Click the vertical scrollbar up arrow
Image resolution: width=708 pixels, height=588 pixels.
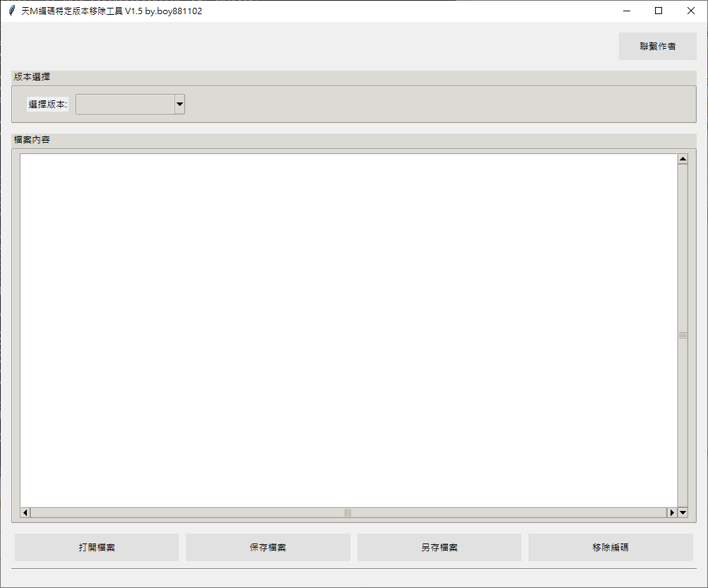tap(683, 159)
